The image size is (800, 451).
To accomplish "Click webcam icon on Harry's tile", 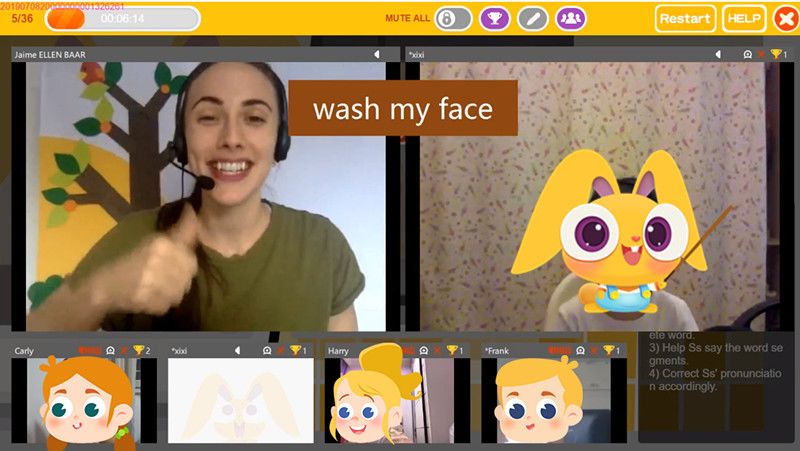I will (x=423, y=350).
